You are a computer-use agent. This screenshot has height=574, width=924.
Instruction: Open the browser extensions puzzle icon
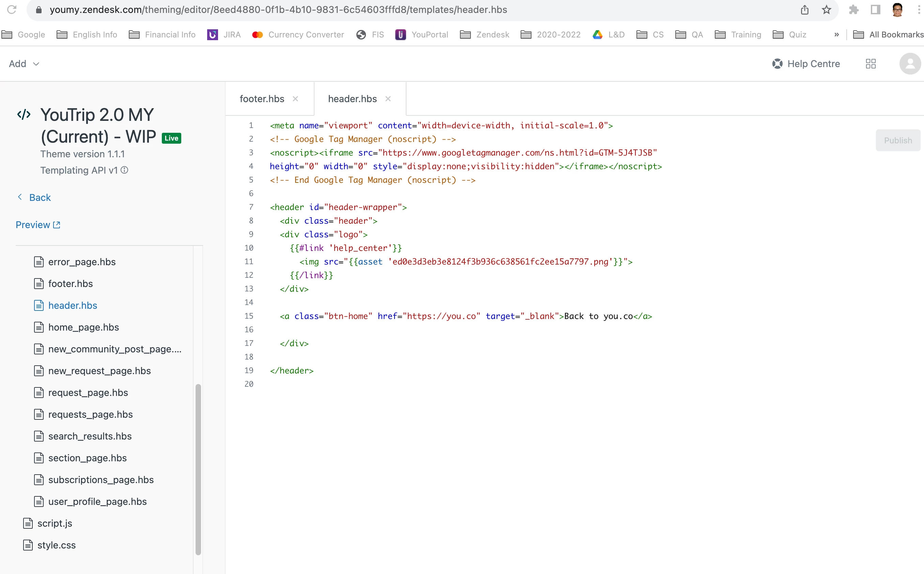(x=853, y=10)
